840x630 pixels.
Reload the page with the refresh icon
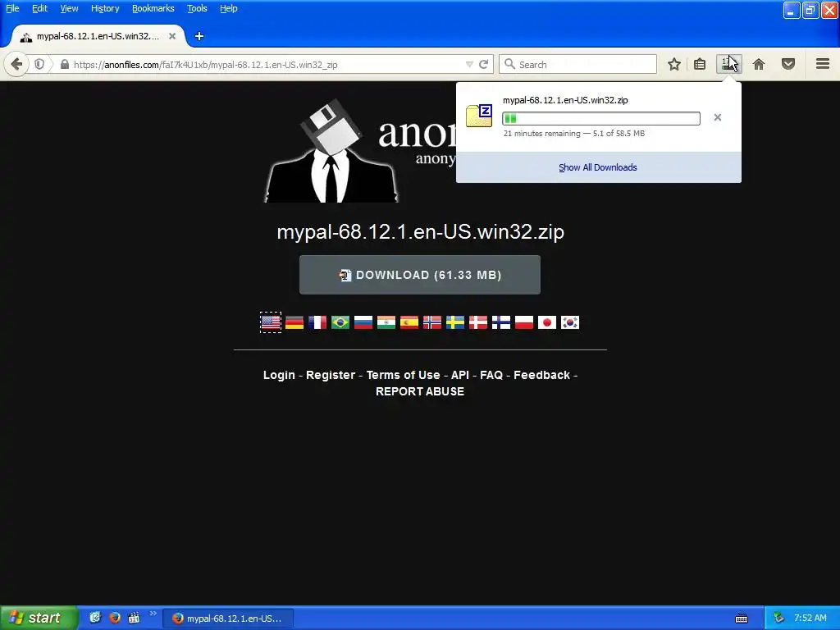pyautogui.click(x=484, y=64)
